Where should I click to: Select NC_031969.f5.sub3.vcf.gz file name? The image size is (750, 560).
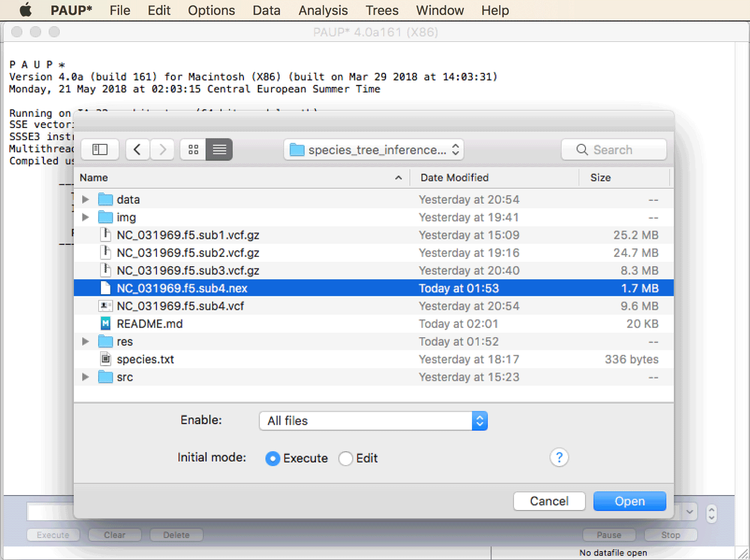(188, 271)
